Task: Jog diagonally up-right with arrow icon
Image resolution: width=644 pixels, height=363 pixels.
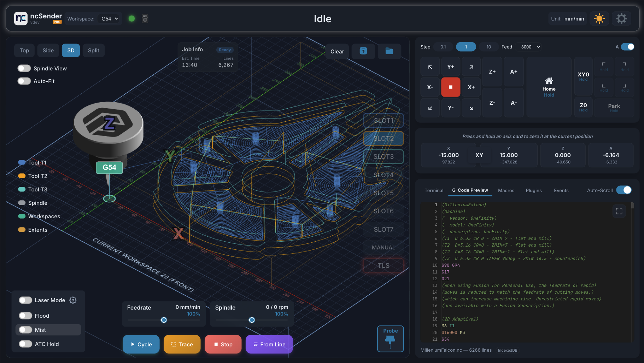Action: [x=471, y=67]
